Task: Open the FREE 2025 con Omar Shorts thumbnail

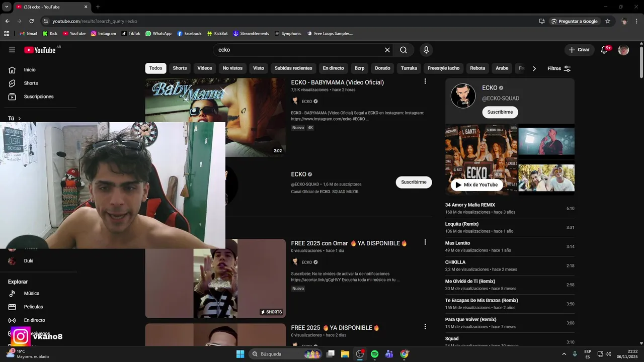Action: pyautogui.click(x=215, y=279)
